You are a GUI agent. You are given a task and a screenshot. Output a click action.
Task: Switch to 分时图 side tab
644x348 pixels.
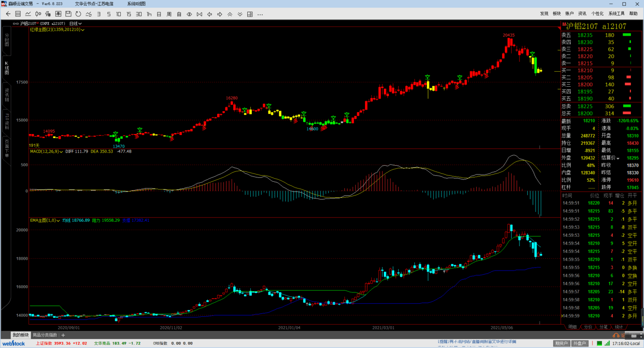[7, 41]
